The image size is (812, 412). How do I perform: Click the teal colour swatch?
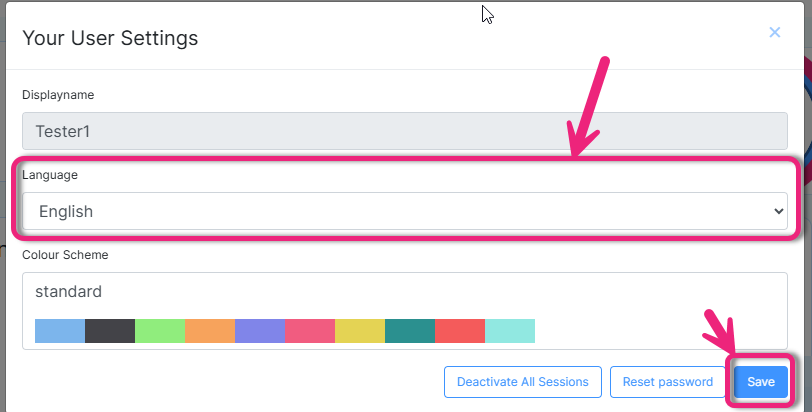click(410, 331)
